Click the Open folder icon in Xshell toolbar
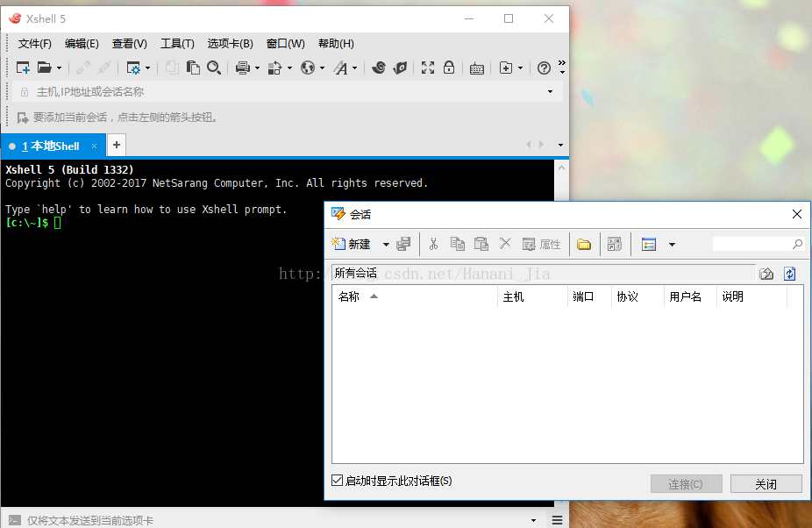 (x=45, y=68)
